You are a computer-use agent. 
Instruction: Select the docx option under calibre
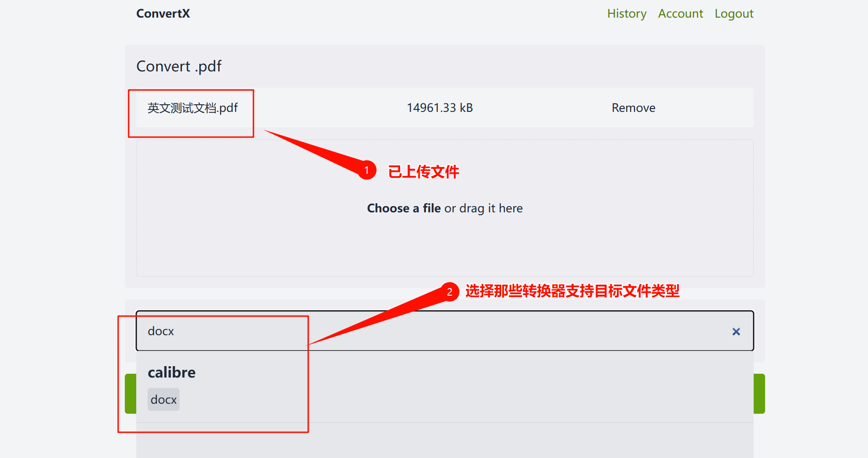163,399
